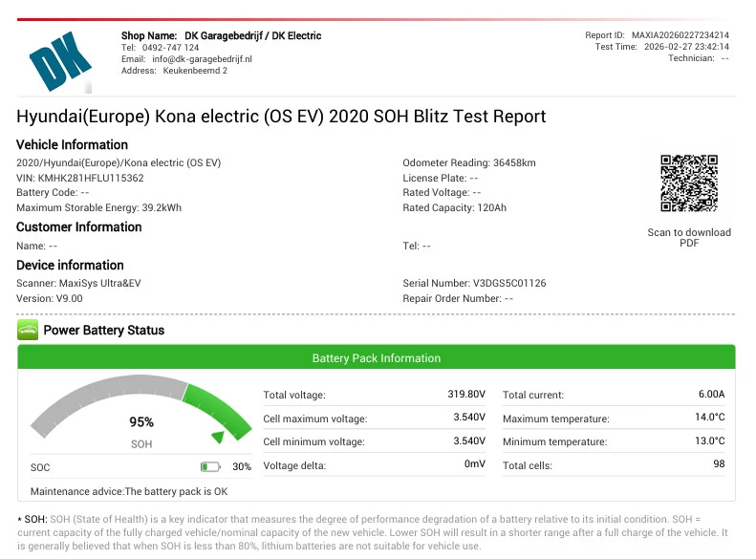Click the green SOH gauge pointer

[219, 437]
